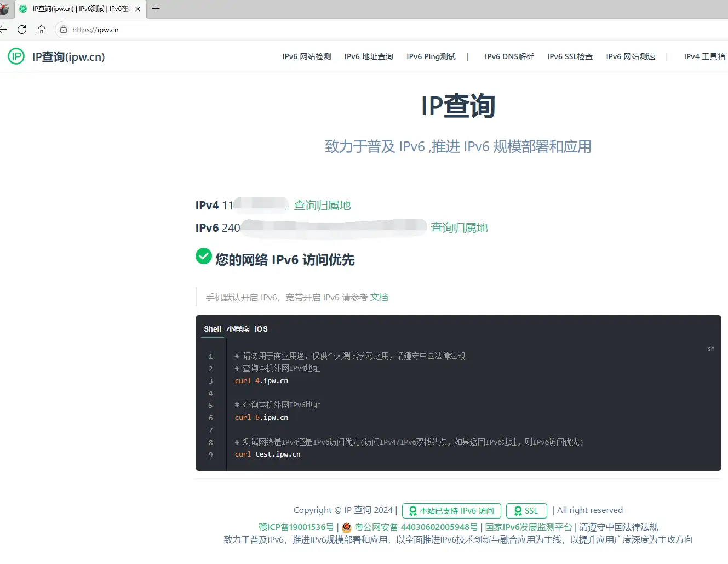728x564 pixels.
Task: Select the Shell code tab
Action: tap(213, 329)
